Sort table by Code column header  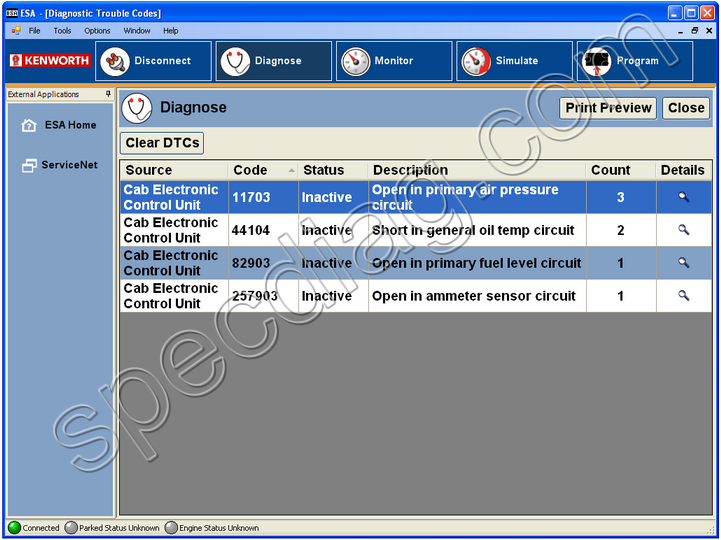click(263, 170)
